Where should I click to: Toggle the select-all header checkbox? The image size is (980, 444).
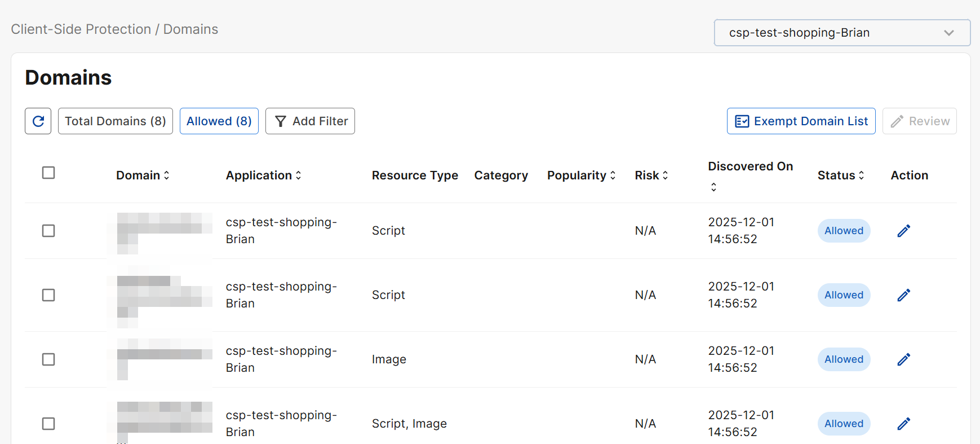point(48,173)
